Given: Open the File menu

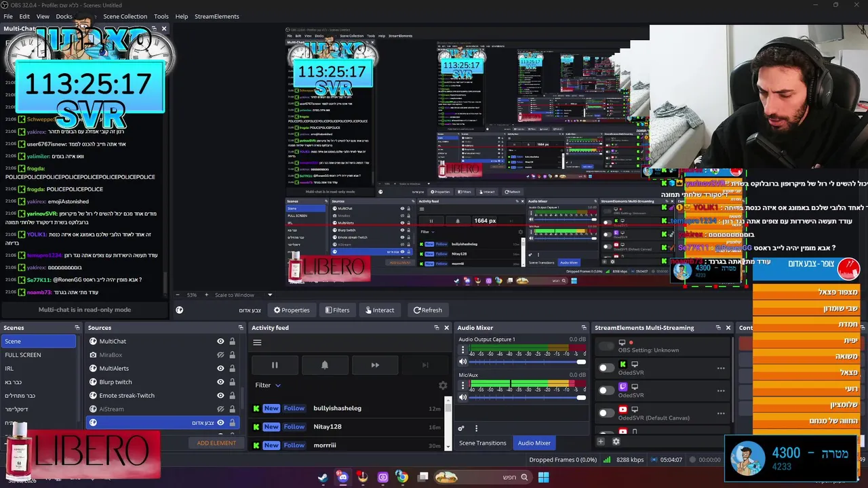Looking at the screenshot, I should click(8, 16).
